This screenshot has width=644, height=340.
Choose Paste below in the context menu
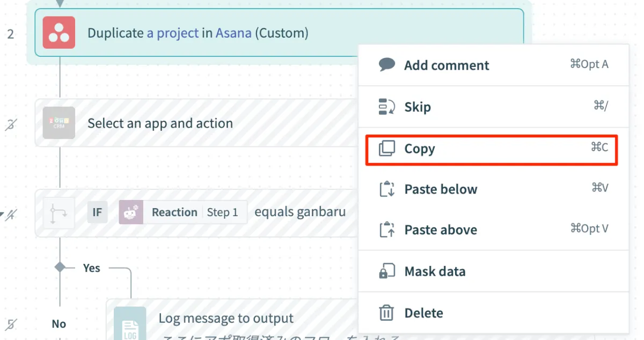click(x=441, y=189)
